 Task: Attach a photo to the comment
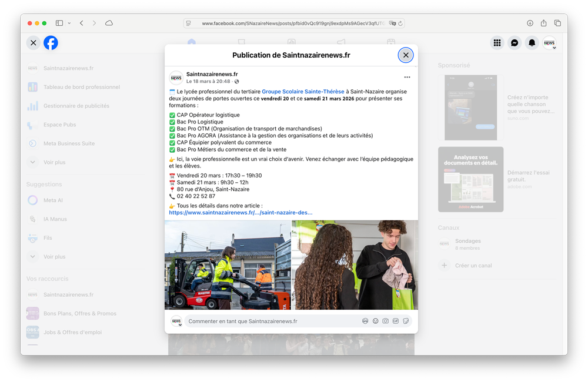(385, 321)
